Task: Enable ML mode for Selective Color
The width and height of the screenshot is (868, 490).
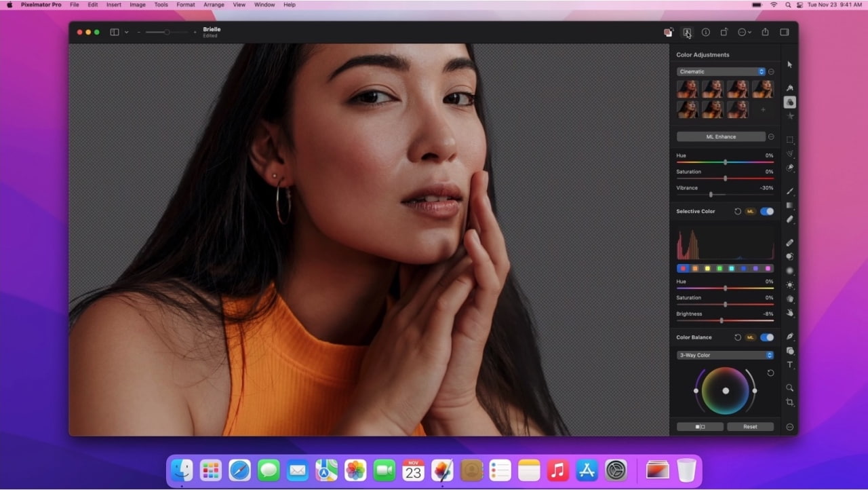Action: 751,211
